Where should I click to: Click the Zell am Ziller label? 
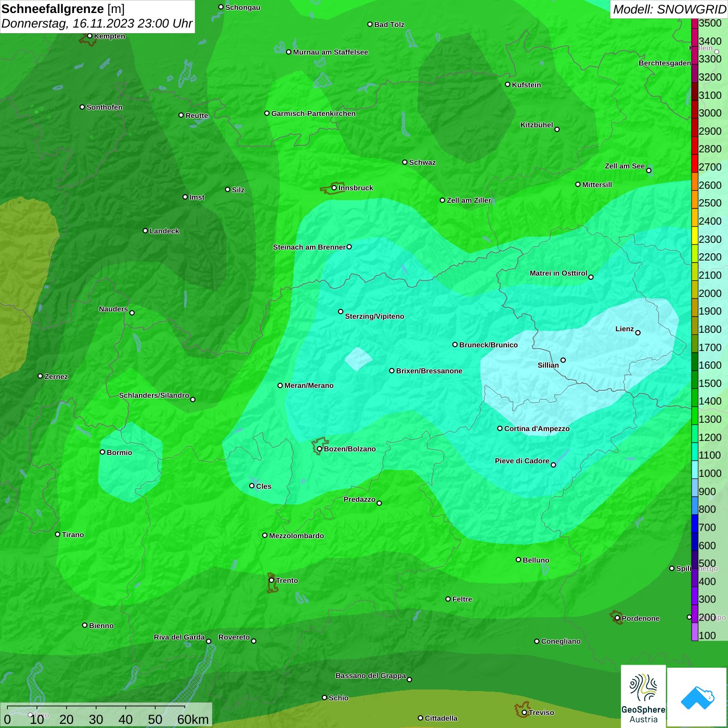469,200
